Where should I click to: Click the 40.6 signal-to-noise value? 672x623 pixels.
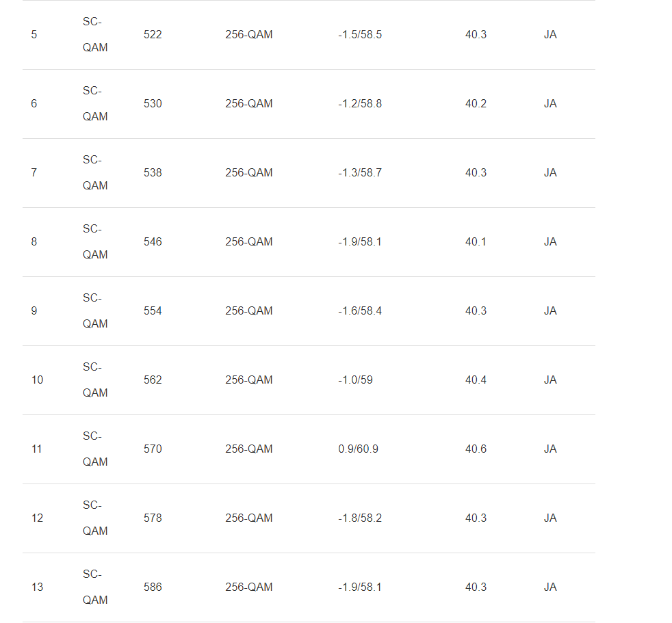476,449
